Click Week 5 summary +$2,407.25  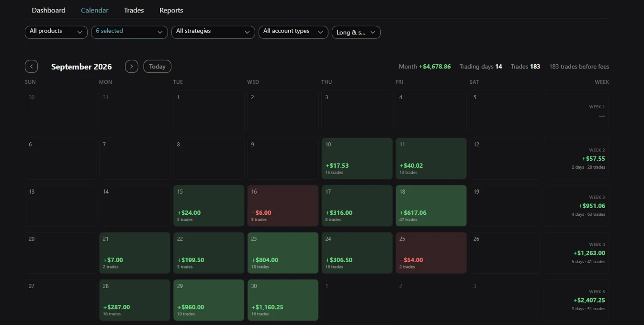tap(576, 300)
